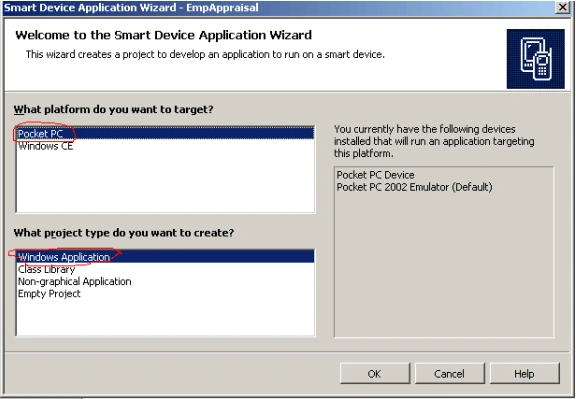Click Pocket PC 2002 Emulator (Default) entry
576x399 pixels.
tap(414, 187)
